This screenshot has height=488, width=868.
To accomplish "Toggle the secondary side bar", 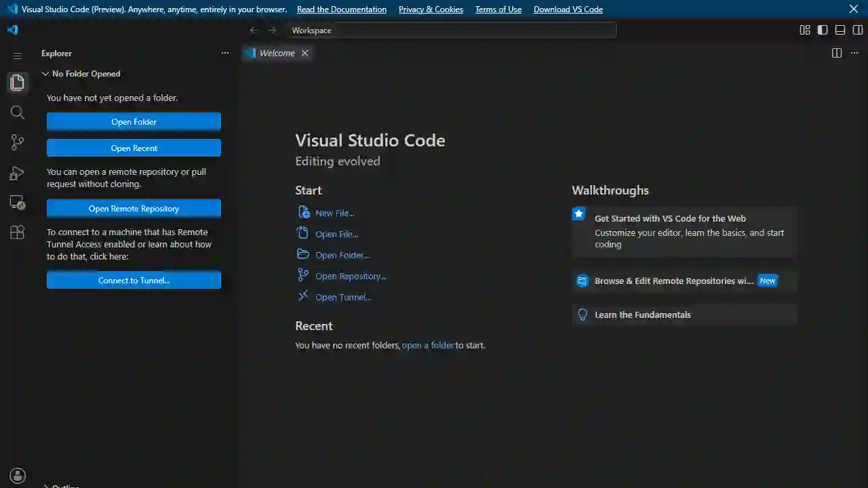I will pos(858,30).
